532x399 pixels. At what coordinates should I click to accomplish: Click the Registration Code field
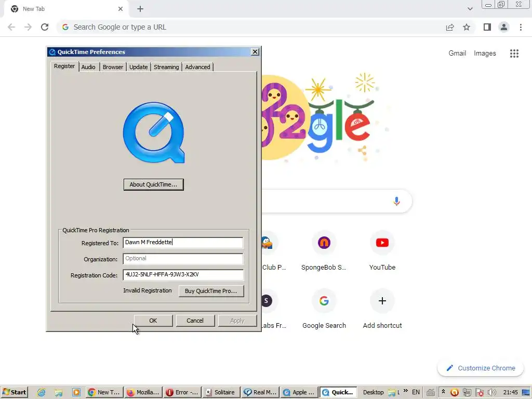183,274
